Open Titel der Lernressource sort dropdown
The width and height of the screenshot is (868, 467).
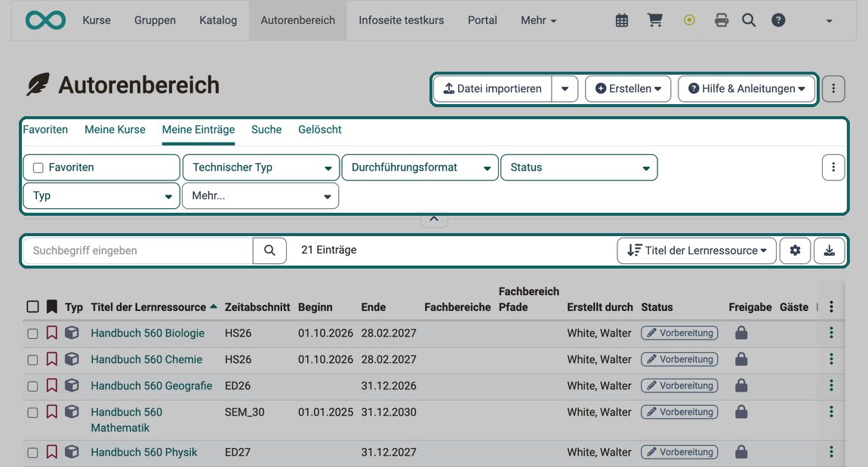pos(697,250)
